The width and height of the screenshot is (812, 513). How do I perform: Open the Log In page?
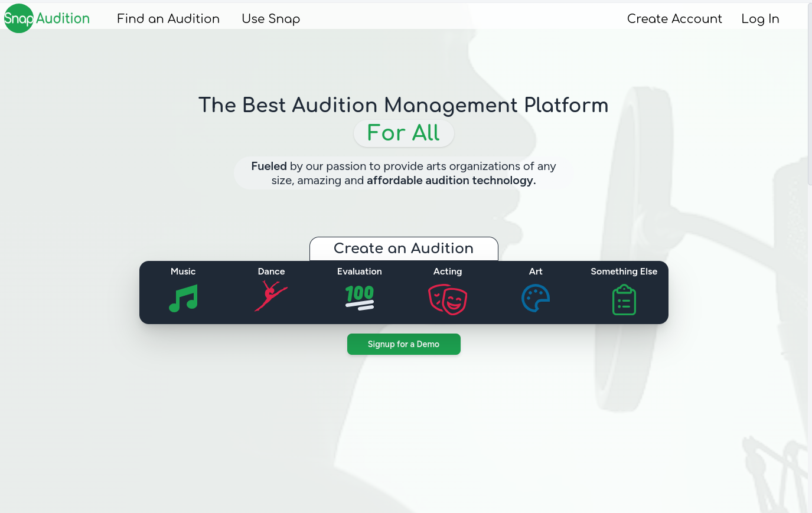[760, 19]
